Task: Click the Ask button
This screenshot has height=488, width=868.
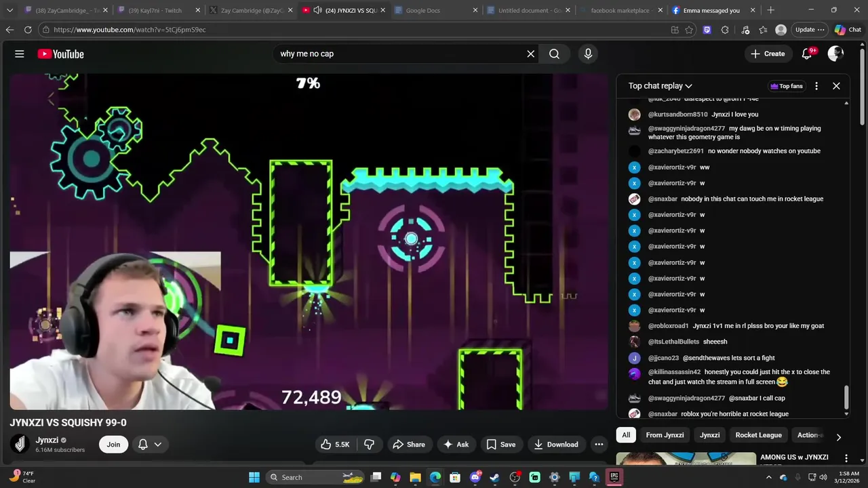Action: (x=456, y=444)
